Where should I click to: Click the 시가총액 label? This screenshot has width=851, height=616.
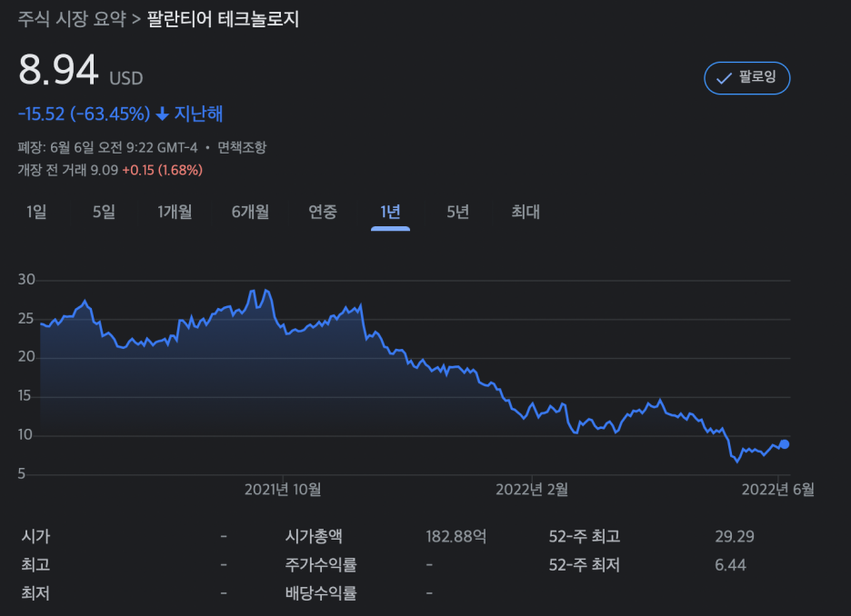click(x=314, y=536)
